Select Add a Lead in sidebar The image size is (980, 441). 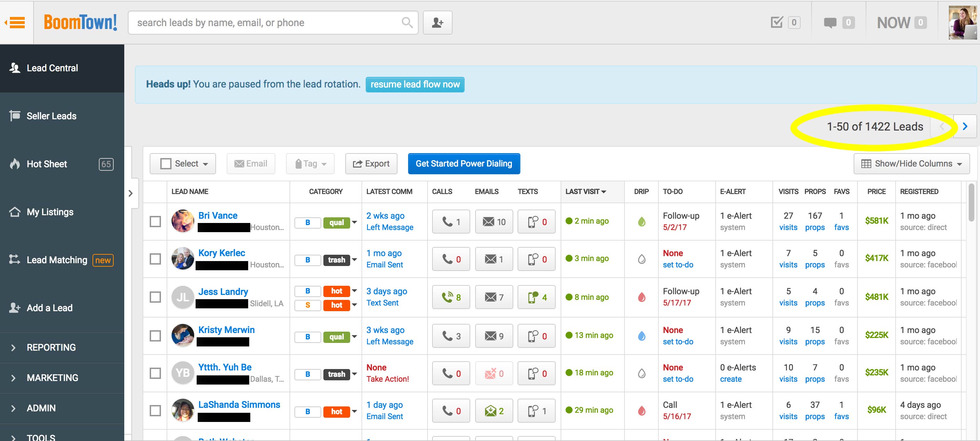(62, 308)
